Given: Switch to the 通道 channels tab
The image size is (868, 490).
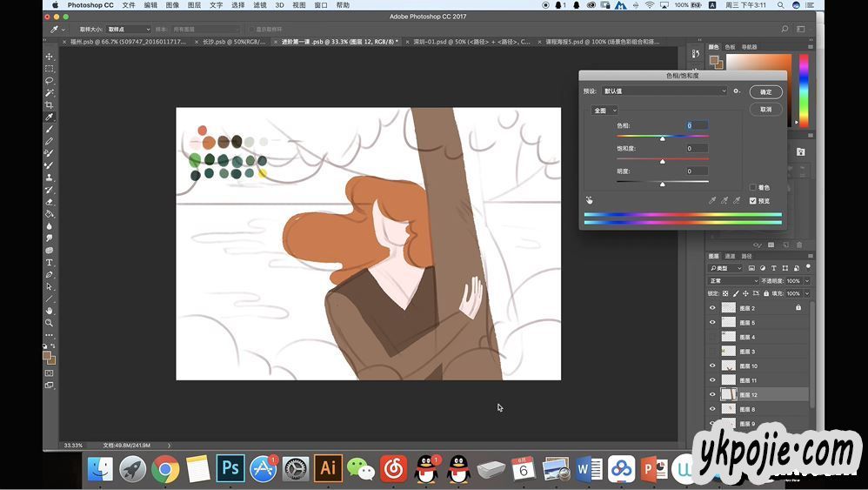Looking at the screenshot, I should 731,256.
